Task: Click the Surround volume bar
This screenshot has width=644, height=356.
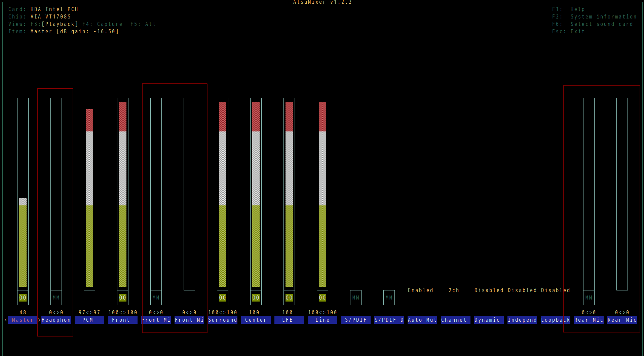Action: pyautogui.click(x=223, y=194)
